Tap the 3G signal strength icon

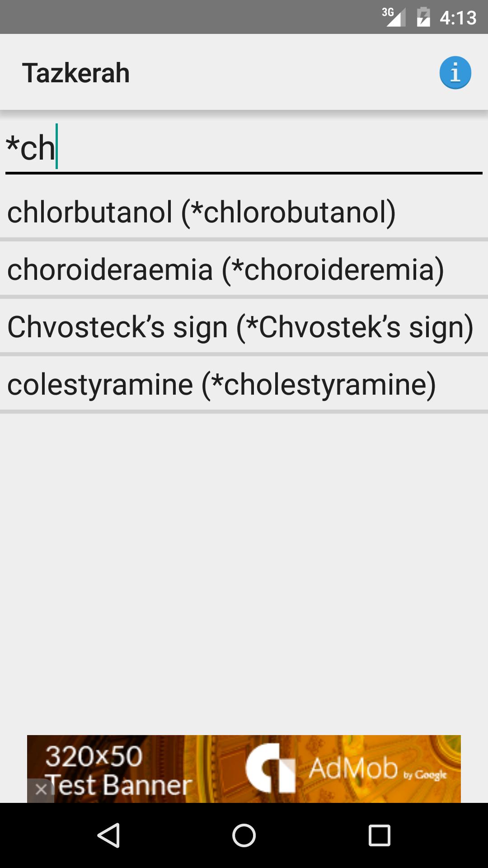(x=392, y=17)
